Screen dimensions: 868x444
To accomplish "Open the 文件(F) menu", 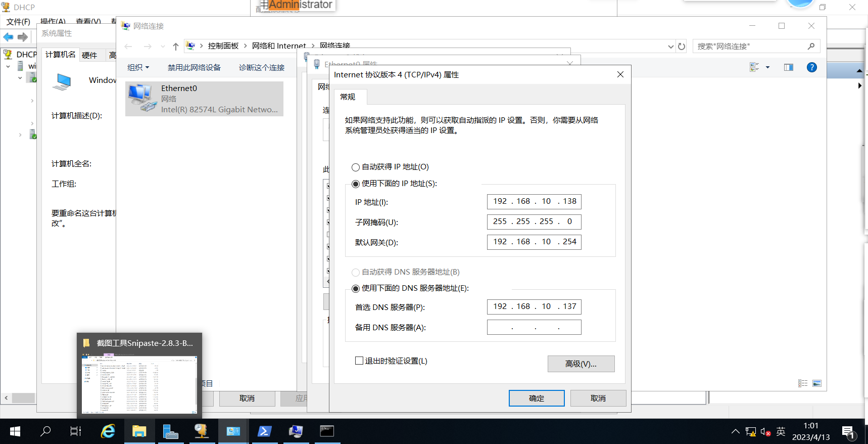I will click(x=18, y=22).
